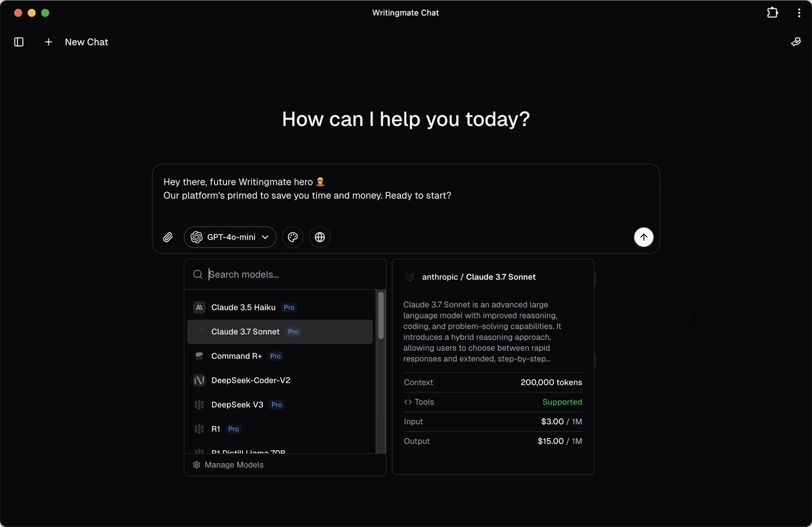Click the magnifier in the model search bar
Image resolution: width=812 pixels, height=527 pixels.
coord(198,274)
